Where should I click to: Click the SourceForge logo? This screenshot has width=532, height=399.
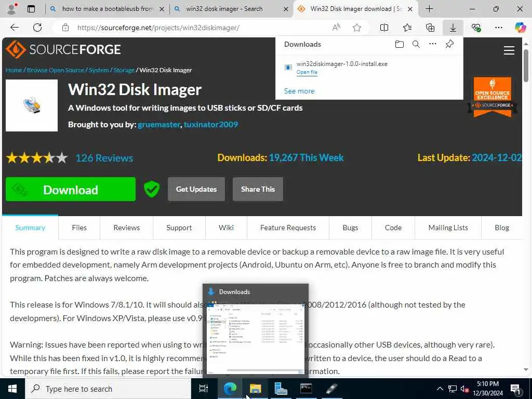point(63,49)
